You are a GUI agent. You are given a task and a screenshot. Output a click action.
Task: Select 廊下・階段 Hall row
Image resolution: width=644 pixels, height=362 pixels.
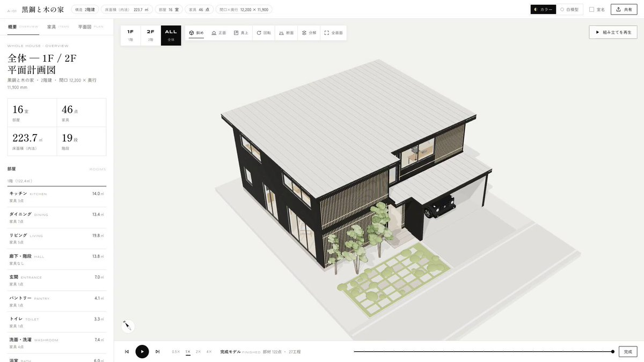click(57, 260)
